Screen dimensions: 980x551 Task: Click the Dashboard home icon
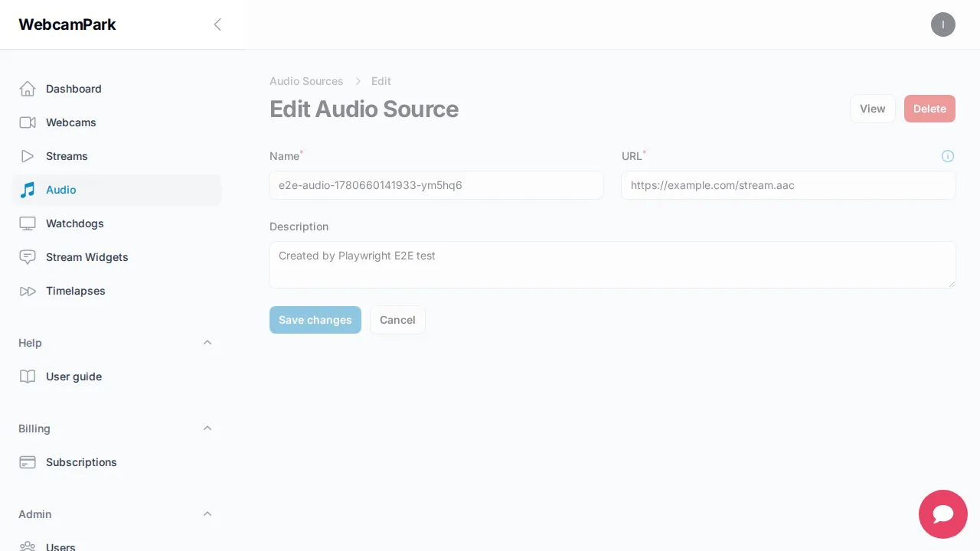pos(28,89)
